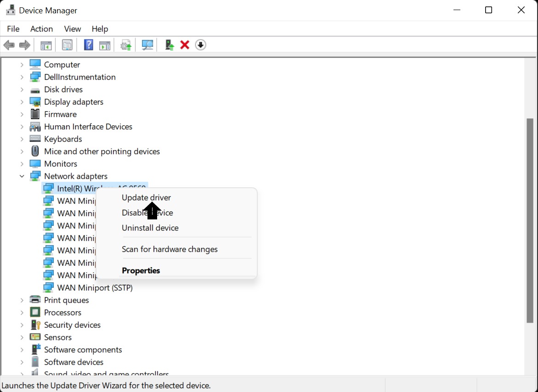This screenshot has width=538, height=392.
Task: Click Scan for hardware changes toolbar icon
Action: point(147,45)
